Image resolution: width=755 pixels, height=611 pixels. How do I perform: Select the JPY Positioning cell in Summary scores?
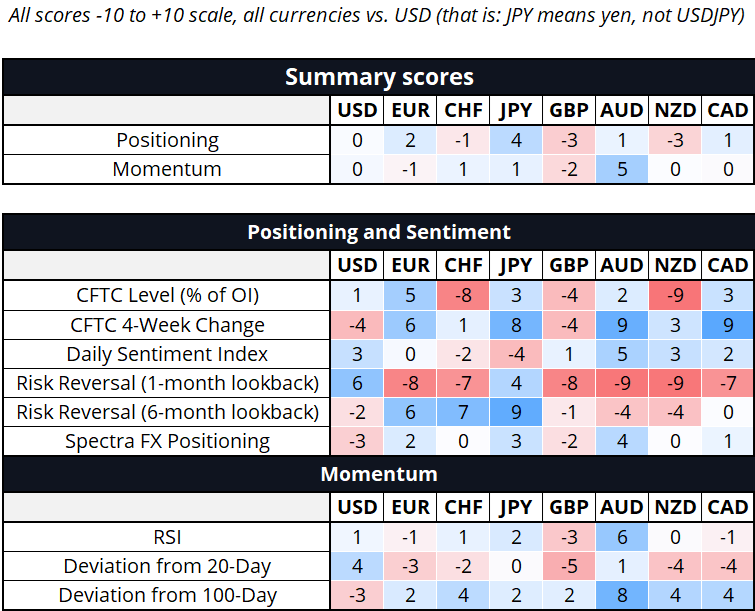point(516,140)
